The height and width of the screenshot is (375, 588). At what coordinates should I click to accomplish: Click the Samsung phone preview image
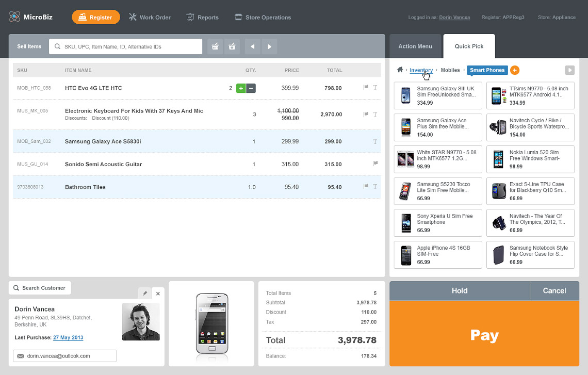coord(212,323)
